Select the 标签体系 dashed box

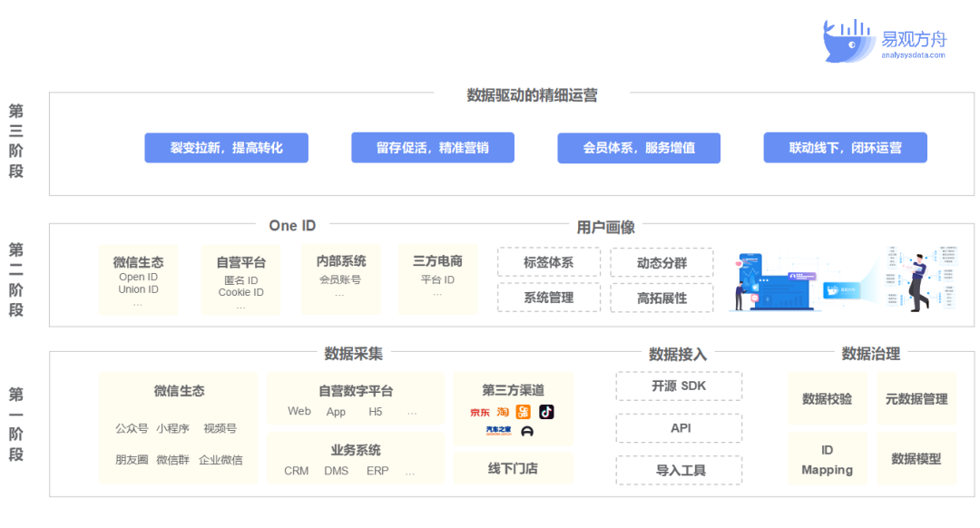[x=548, y=263]
